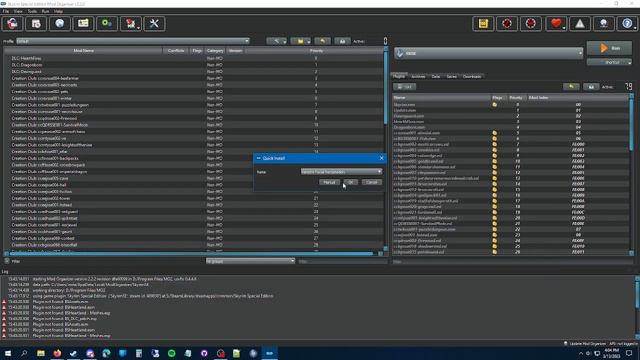
Task: Open the Tools plugins toolbar icon
Action: [131, 24]
